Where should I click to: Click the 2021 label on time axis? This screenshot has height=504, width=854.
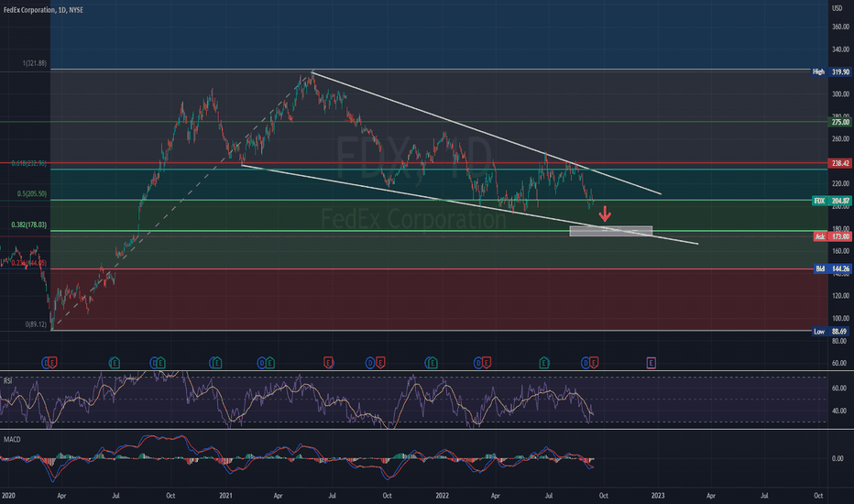[225, 495]
